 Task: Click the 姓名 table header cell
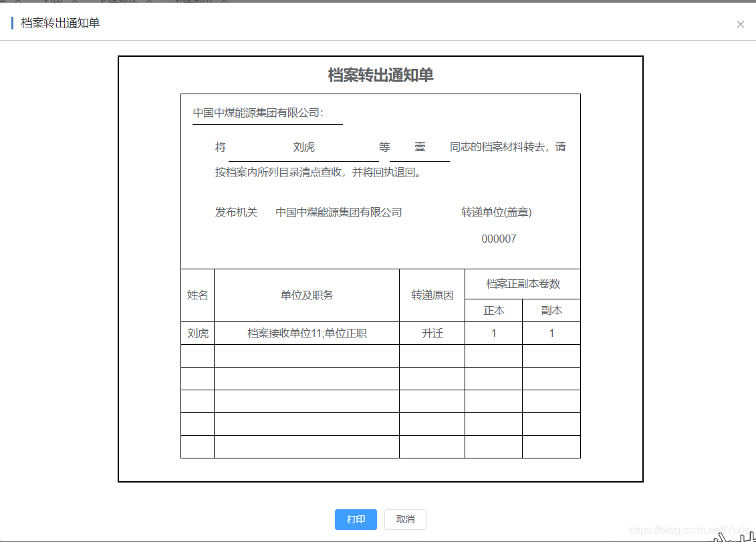[197, 295]
